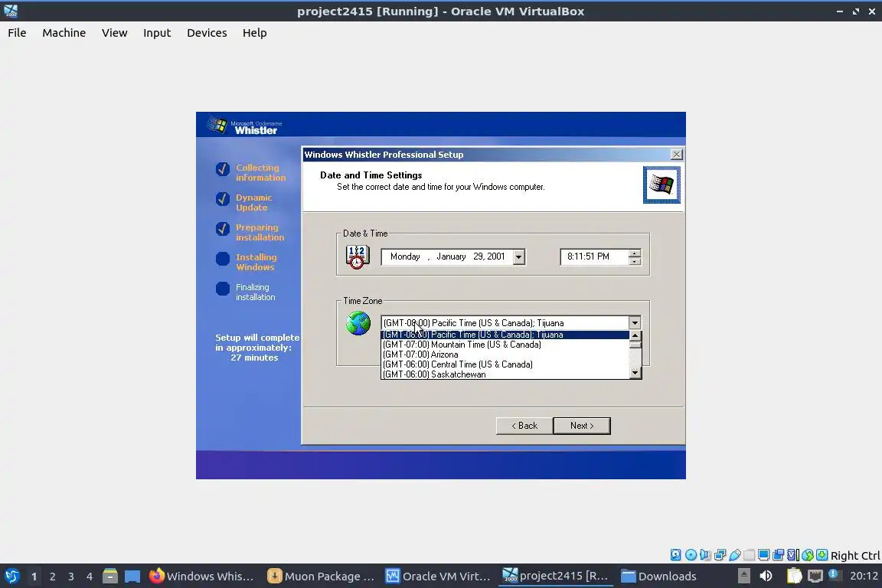Switch to virtual desktop 4
The image size is (882, 588).
click(90, 577)
